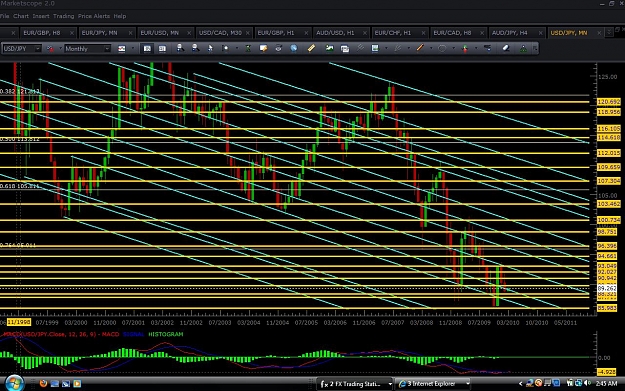Image resolution: width=625 pixels, height=391 pixels.
Task: Click the crosshair cursor tool icon
Action: click(x=226, y=48)
